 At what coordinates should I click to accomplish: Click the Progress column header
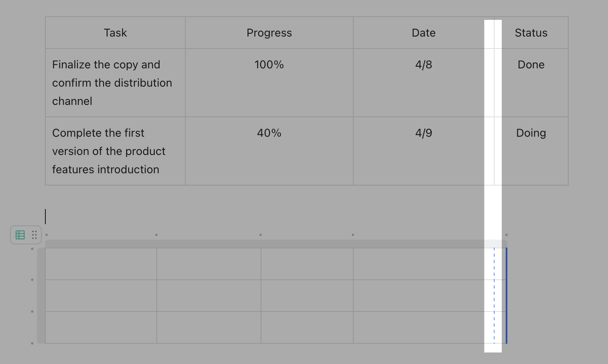[269, 33]
